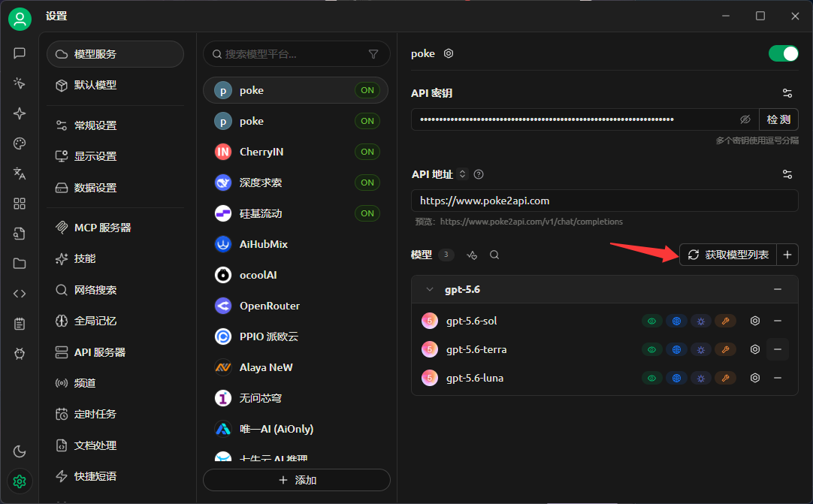813x504 pixels.
Task: Open 全局记忆 settings section
Action: 115,321
